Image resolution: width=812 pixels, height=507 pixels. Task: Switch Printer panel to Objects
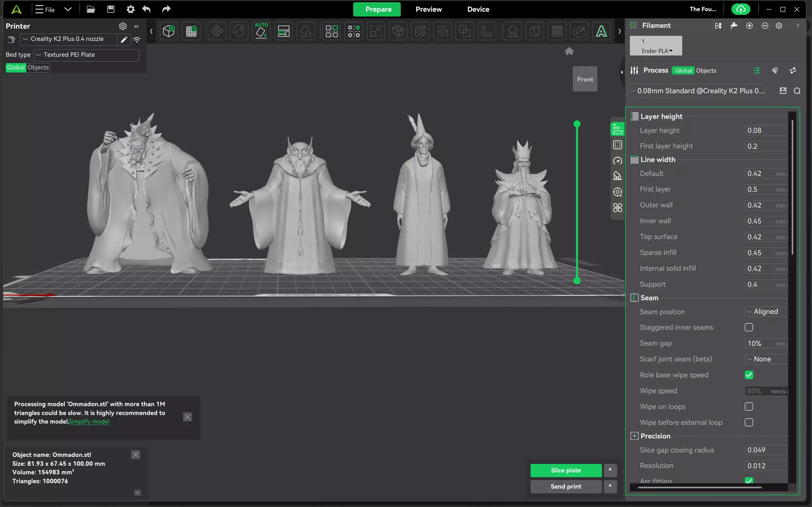[38, 68]
